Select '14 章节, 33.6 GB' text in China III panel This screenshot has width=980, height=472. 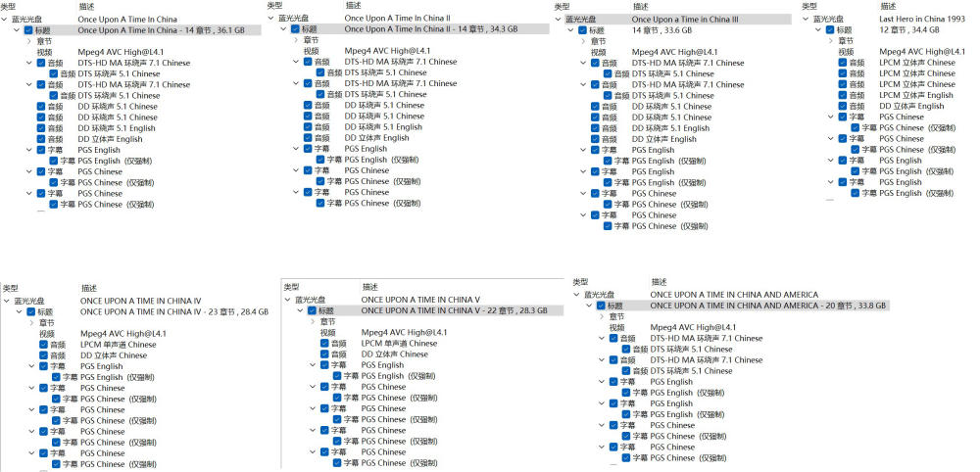(661, 30)
